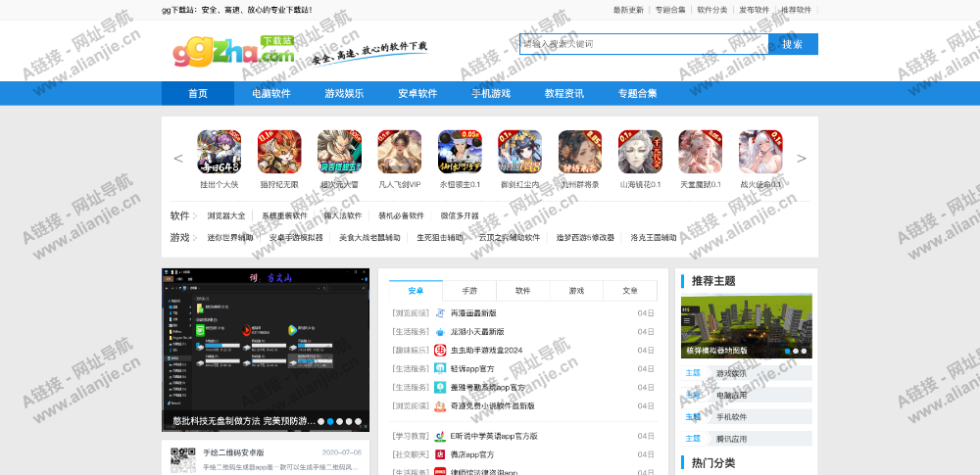Open the 装机必备软件 link

[401, 216]
